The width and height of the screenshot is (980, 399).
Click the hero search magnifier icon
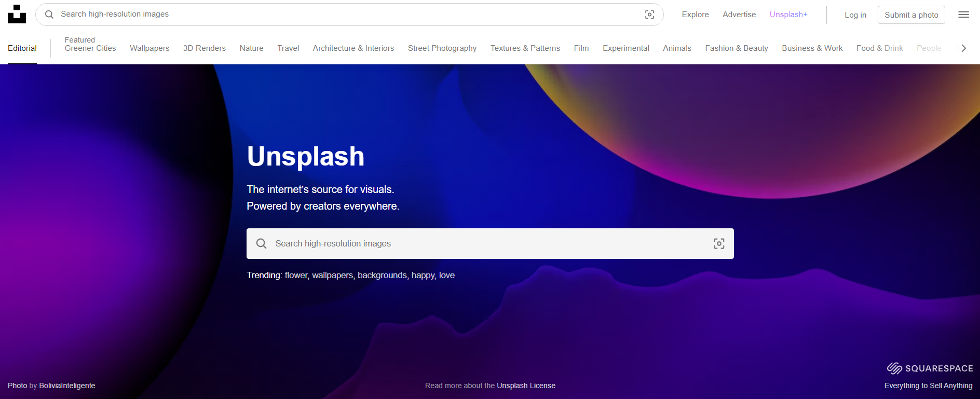point(262,244)
